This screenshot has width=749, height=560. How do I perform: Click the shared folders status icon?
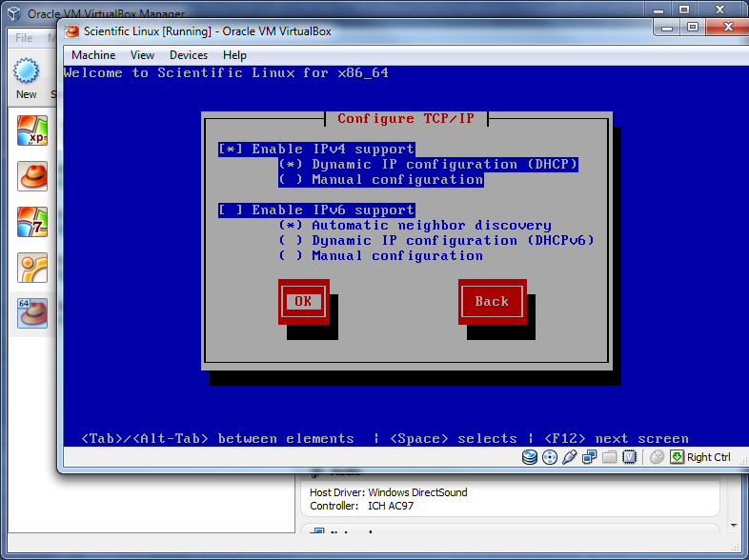(610, 457)
